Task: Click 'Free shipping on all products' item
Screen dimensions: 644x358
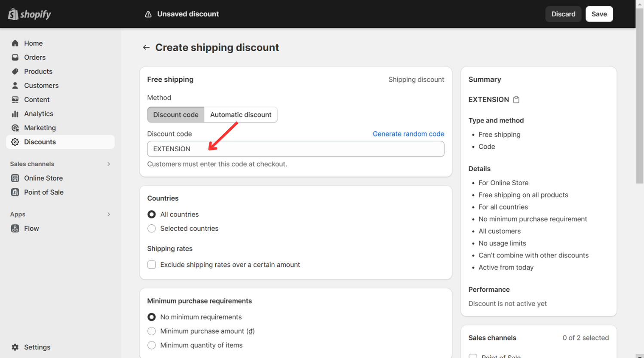Action: pos(523,195)
